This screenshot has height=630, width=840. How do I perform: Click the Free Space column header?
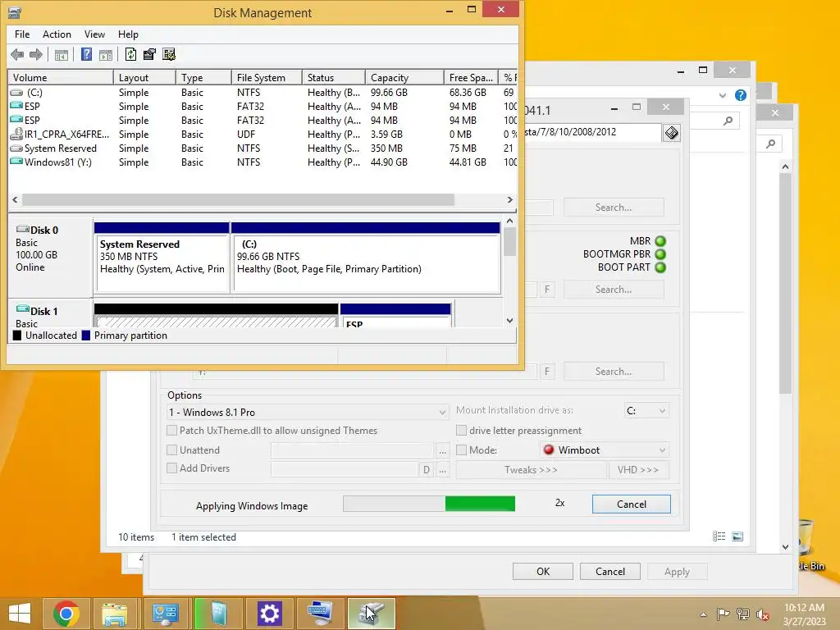coord(471,78)
